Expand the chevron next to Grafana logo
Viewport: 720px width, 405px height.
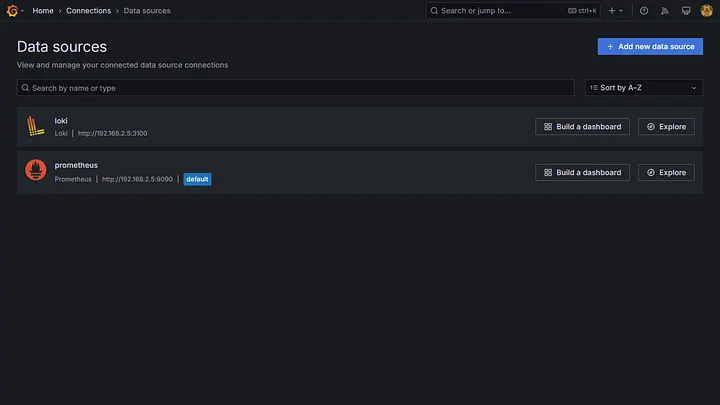pos(22,11)
